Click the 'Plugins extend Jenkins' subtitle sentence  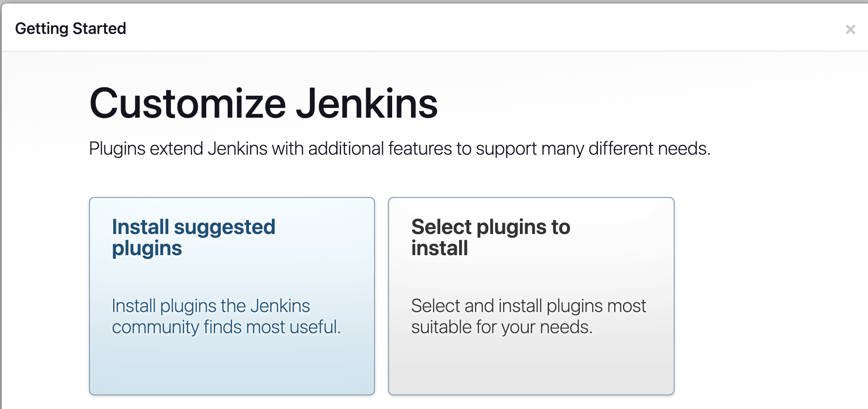point(400,149)
